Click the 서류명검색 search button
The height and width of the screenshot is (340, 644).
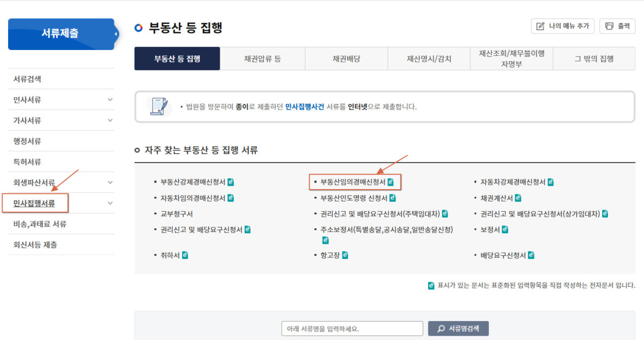click(458, 328)
